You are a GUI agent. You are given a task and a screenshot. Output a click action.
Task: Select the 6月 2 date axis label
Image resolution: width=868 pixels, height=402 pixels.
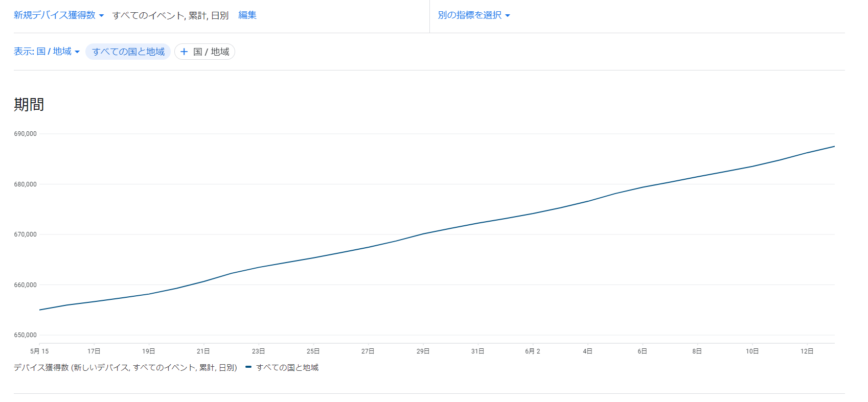click(532, 351)
